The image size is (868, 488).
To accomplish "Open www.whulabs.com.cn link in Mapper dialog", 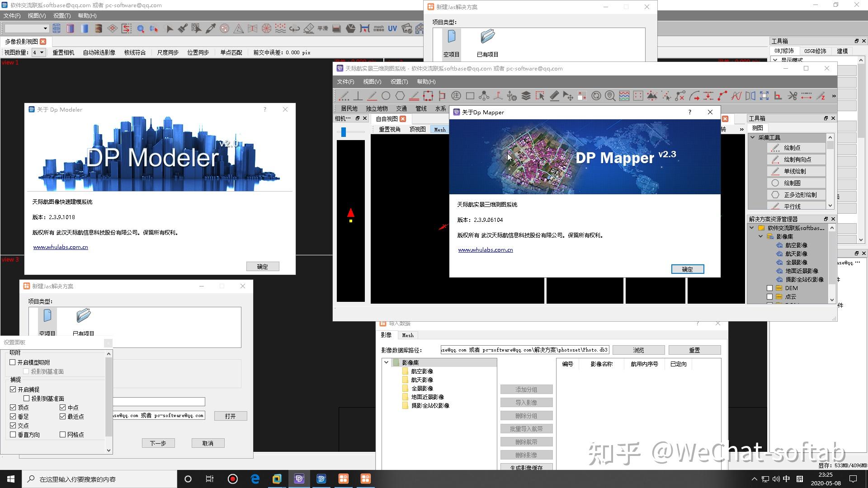I will [486, 250].
